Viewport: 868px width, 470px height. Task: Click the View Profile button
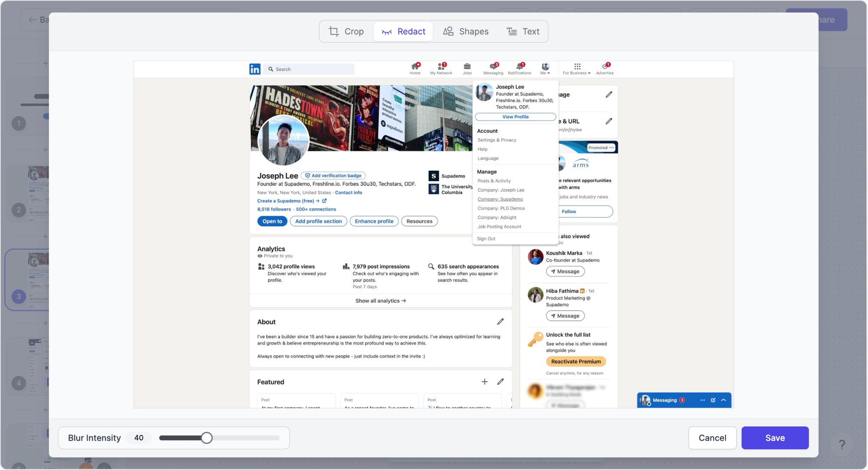coord(515,117)
